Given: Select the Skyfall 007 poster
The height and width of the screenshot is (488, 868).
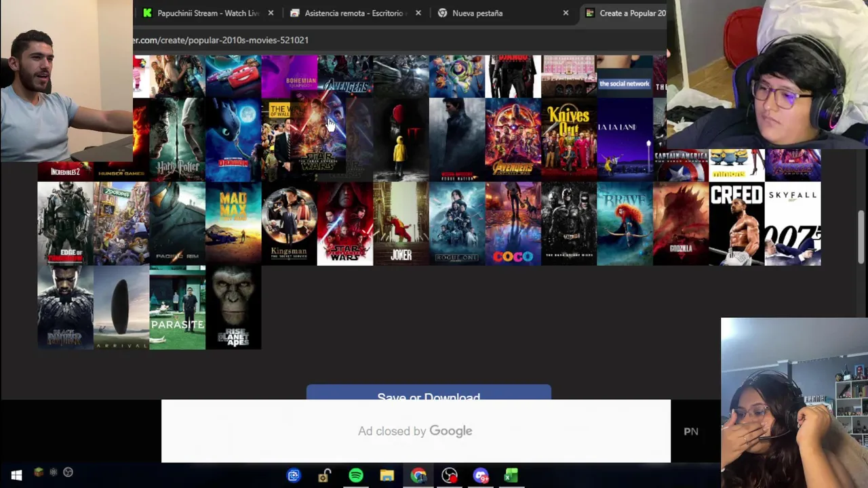Looking at the screenshot, I should pos(792,224).
